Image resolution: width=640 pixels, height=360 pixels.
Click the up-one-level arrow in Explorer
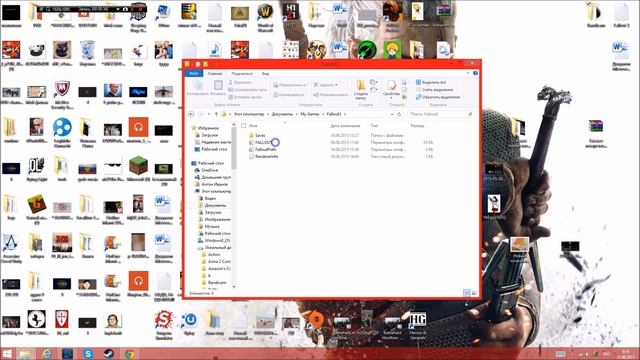(x=216, y=114)
